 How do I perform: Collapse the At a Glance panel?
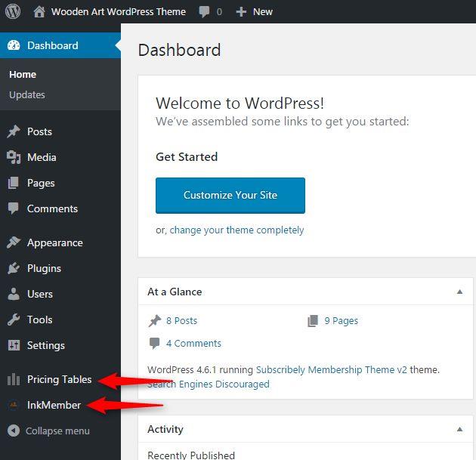tap(459, 292)
